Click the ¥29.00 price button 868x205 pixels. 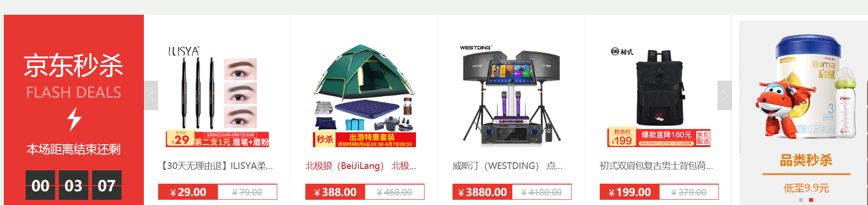click(188, 192)
